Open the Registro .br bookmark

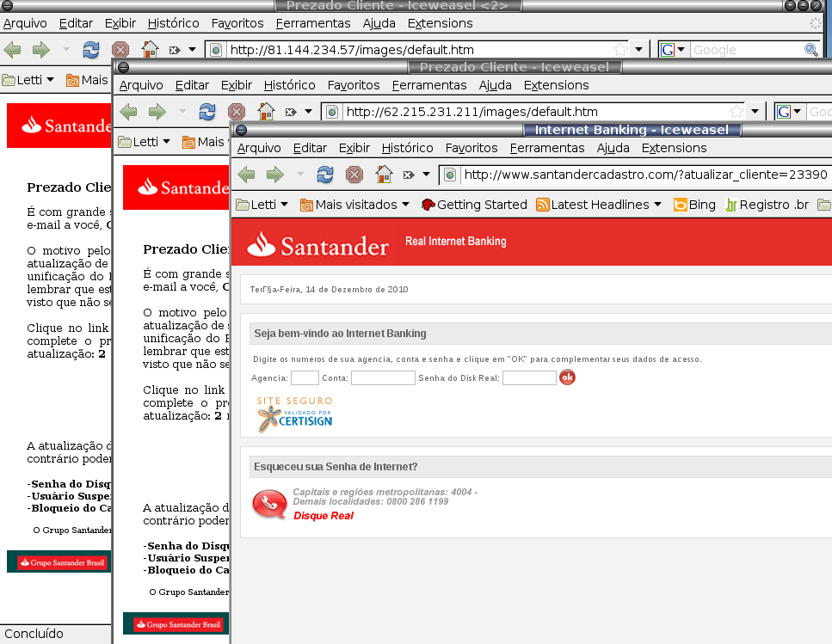(x=767, y=205)
